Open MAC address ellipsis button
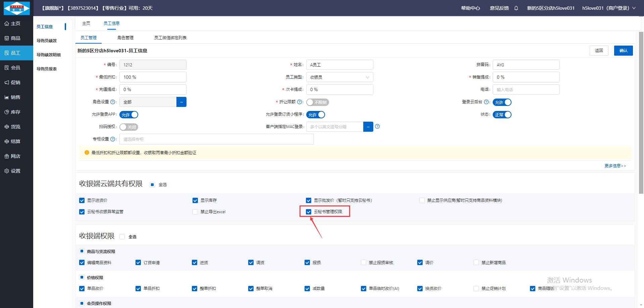The width and height of the screenshot is (644, 308). [368, 127]
